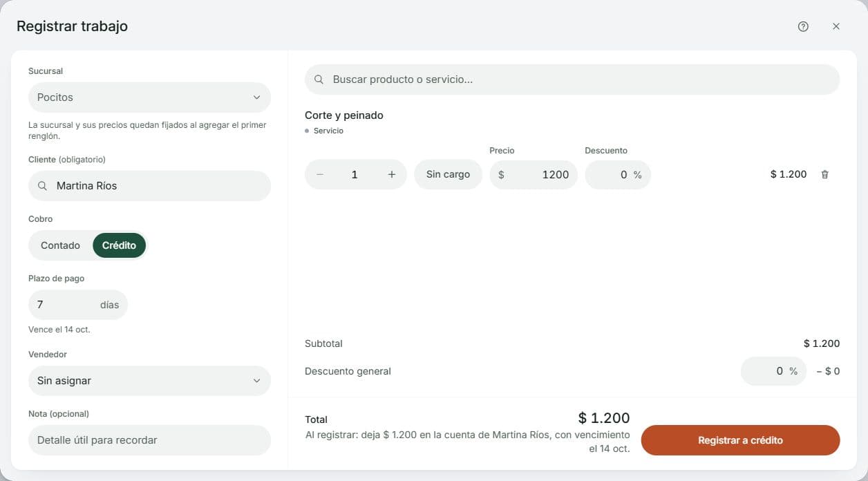Edit the Descuento general percent field
This screenshot has height=481, width=868.
point(773,371)
